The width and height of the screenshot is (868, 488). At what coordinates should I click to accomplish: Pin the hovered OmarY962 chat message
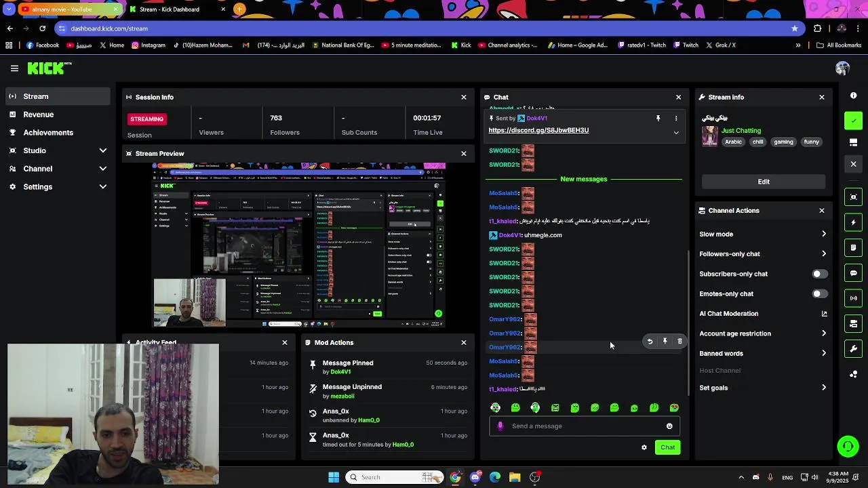[x=665, y=342]
